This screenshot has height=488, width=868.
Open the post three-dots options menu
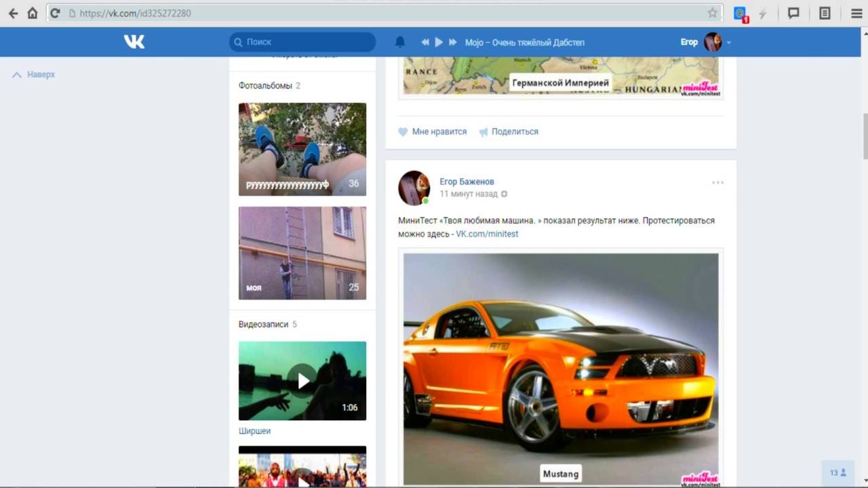point(718,182)
